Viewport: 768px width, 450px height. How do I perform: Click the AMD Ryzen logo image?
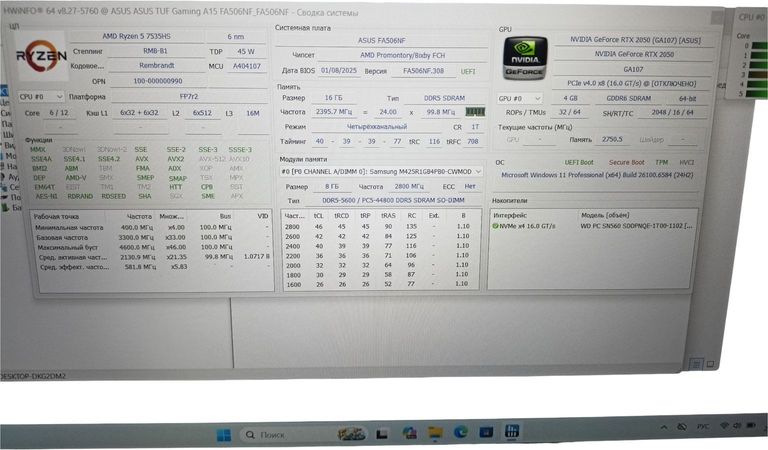pos(42,56)
